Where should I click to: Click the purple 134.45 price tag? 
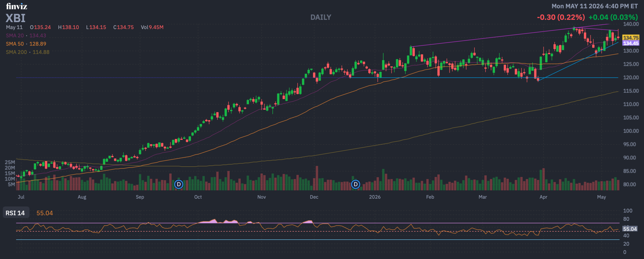click(631, 43)
